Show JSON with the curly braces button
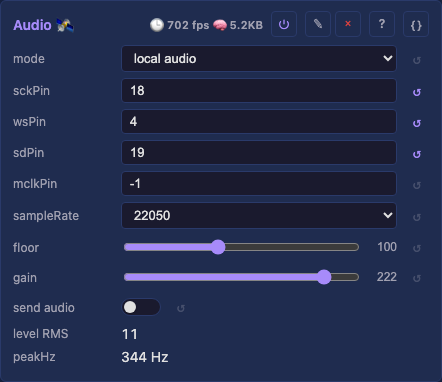The width and height of the screenshot is (442, 382). 416,24
